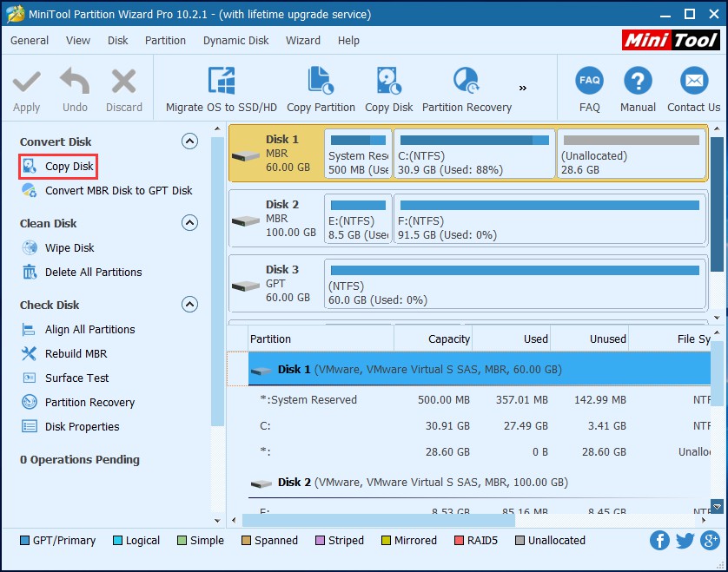Viewport: 728px width, 572px height.
Task: Click horizontal scrollbar of partition list
Action: point(379,521)
